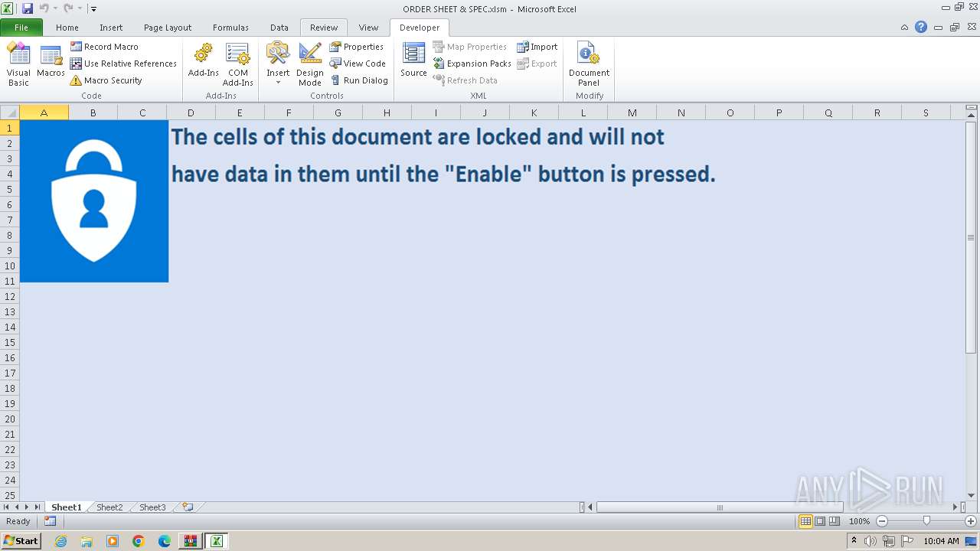Viewport: 980px width, 551px height.
Task: Click the horizontal scrollbar right arrow
Action: [955, 507]
